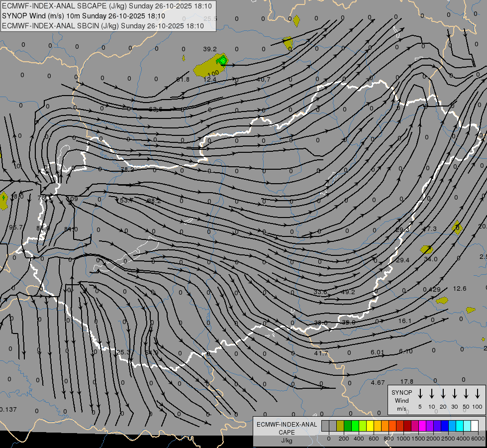Click the 100 m/s wind arrow in the legend
Viewport: 487px width, 448px height.
pos(478,394)
